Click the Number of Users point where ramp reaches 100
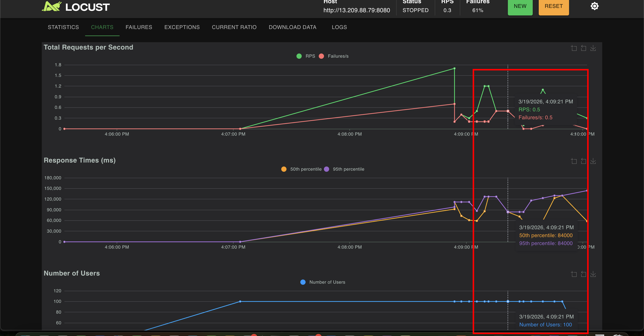 click(240, 302)
